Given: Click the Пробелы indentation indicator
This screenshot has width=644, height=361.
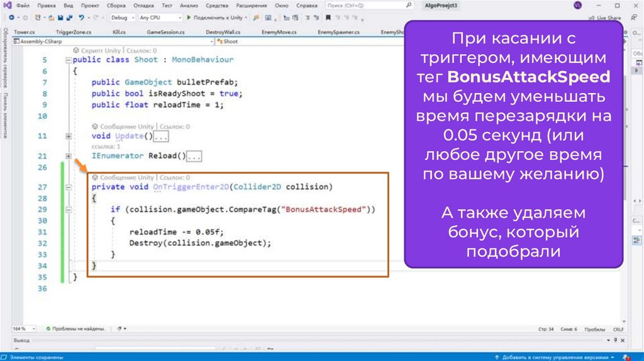Looking at the screenshot, I should (595, 330).
